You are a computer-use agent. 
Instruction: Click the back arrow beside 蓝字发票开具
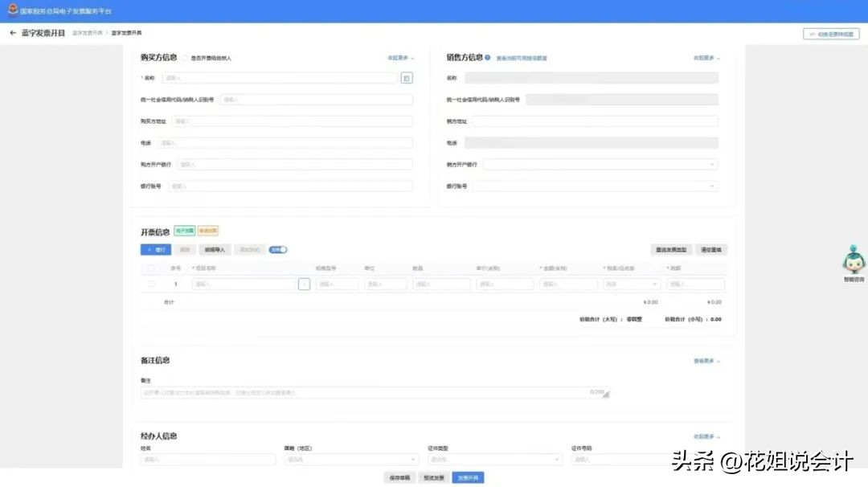click(x=13, y=33)
